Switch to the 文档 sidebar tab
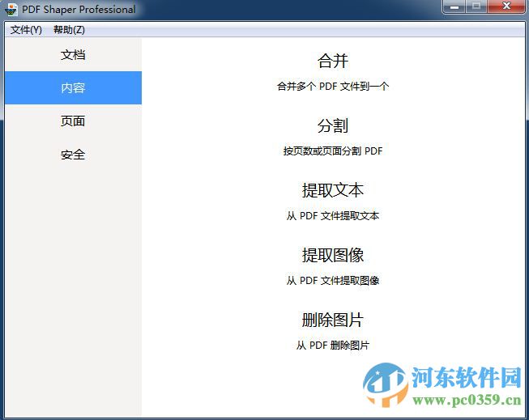 pos(73,54)
